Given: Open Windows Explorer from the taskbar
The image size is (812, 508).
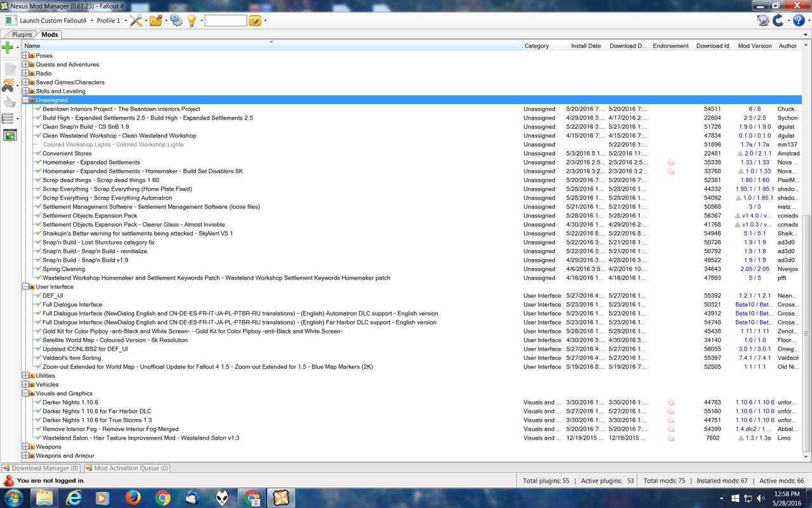Looking at the screenshot, I should (x=44, y=498).
